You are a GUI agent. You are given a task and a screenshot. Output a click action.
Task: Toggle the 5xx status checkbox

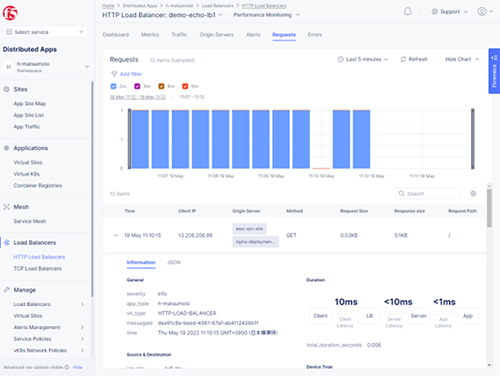pyautogui.click(x=185, y=86)
